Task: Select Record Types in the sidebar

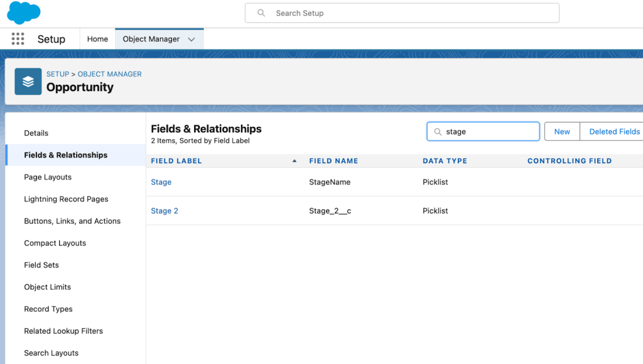Action: point(48,309)
